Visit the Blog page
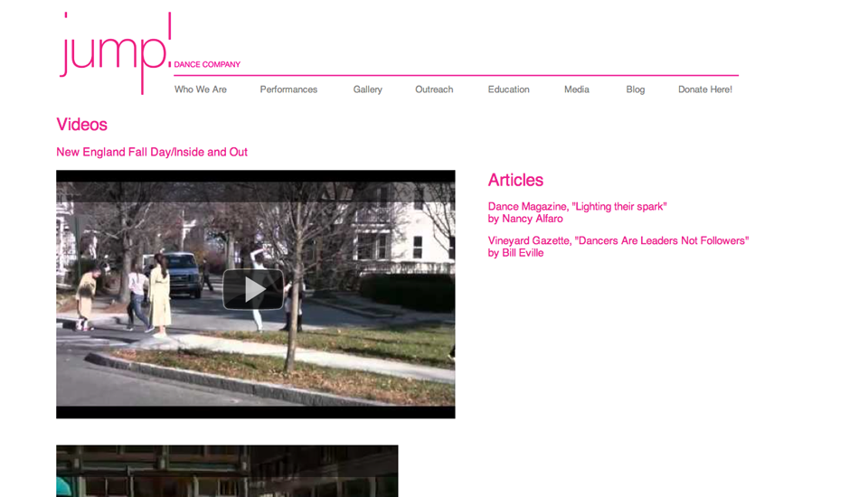 pyautogui.click(x=635, y=89)
